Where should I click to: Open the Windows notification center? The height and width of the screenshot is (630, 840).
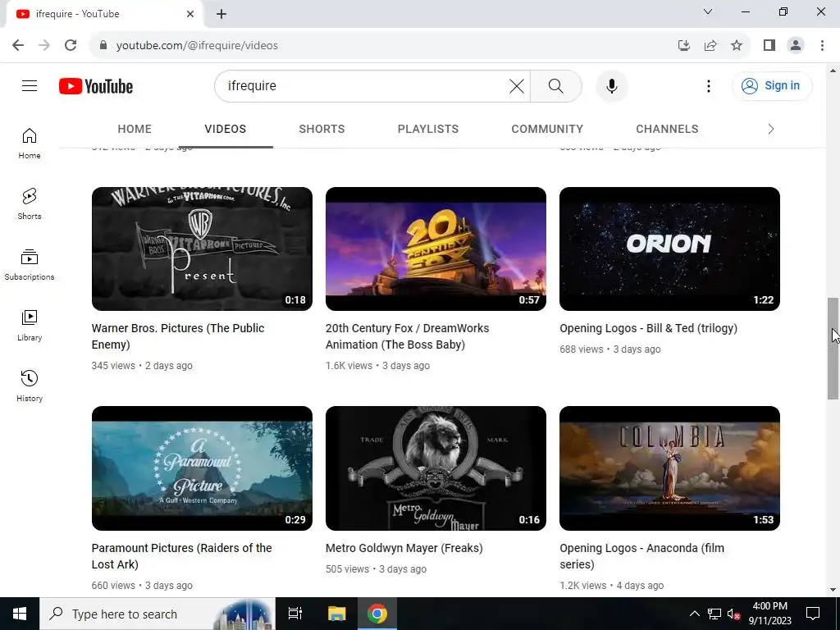pyautogui.click(x=813, y=614)
